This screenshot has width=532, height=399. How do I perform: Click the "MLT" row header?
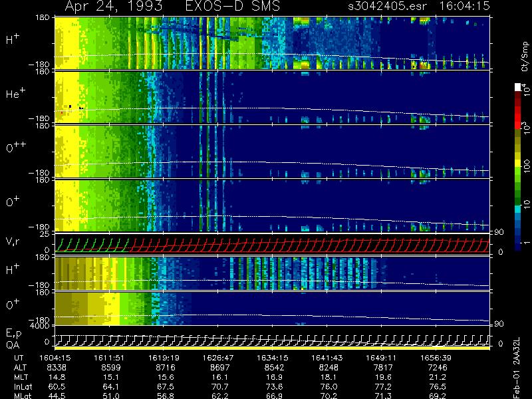21,377
